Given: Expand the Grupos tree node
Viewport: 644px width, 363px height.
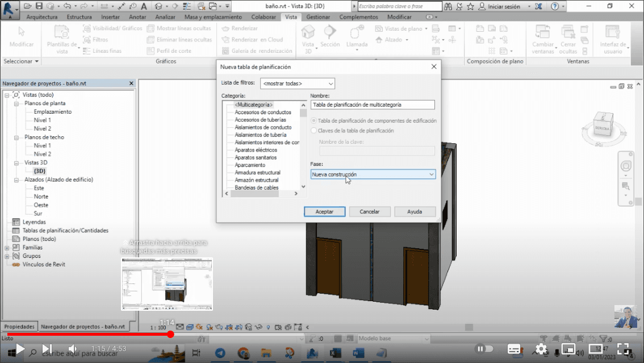Looking at the screenshot, I should [7, 257].
